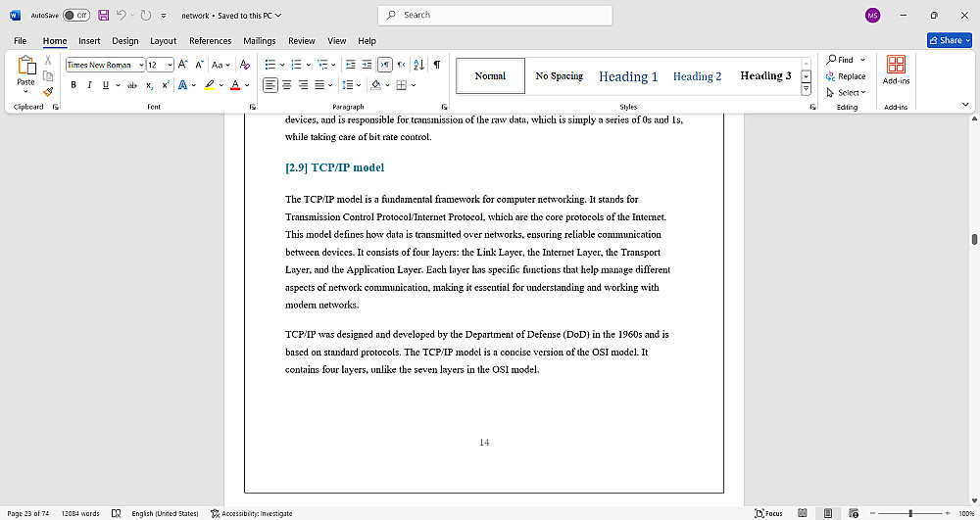980x520 pixels.
Task: Click the zoom slider handle
Action: click(x=910, y=514)
